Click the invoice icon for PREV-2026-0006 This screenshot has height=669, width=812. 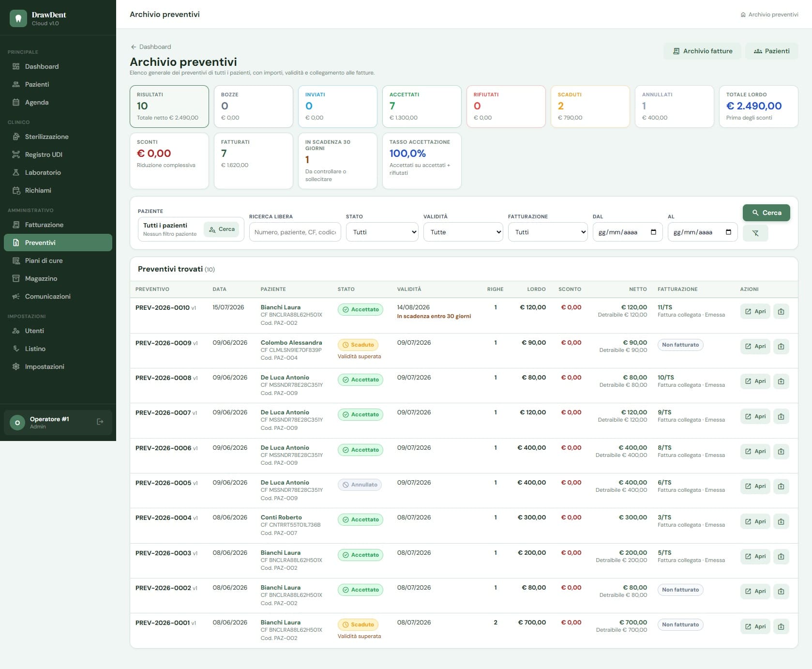(x=781, y=451)
